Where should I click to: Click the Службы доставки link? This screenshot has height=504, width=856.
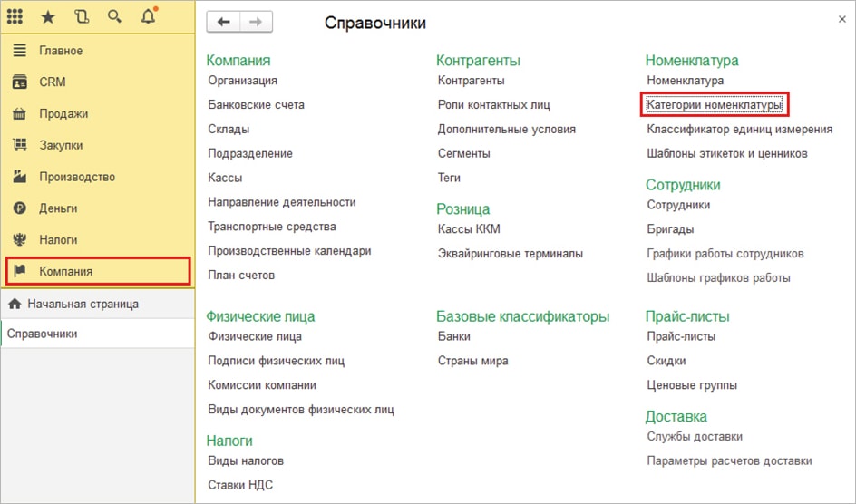pos(695,437)
